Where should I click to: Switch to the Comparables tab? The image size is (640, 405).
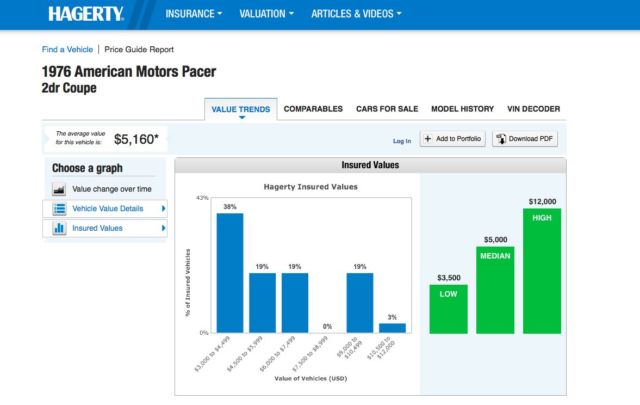[313, 109]
